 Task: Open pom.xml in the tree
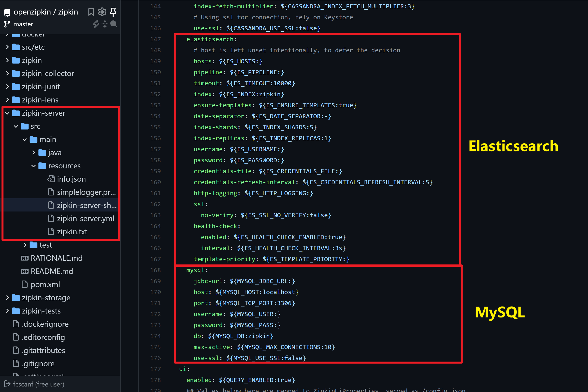point(45,284)
